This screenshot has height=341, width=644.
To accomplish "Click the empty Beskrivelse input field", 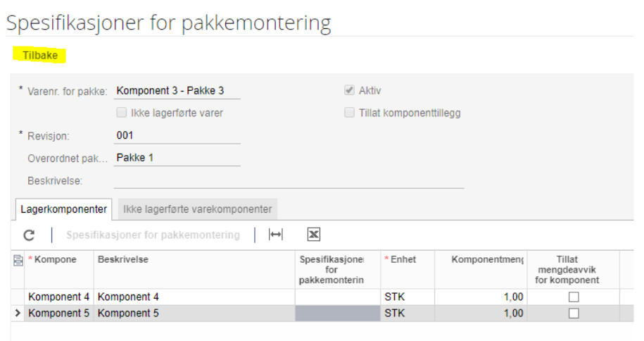I will tap(289, 180).
